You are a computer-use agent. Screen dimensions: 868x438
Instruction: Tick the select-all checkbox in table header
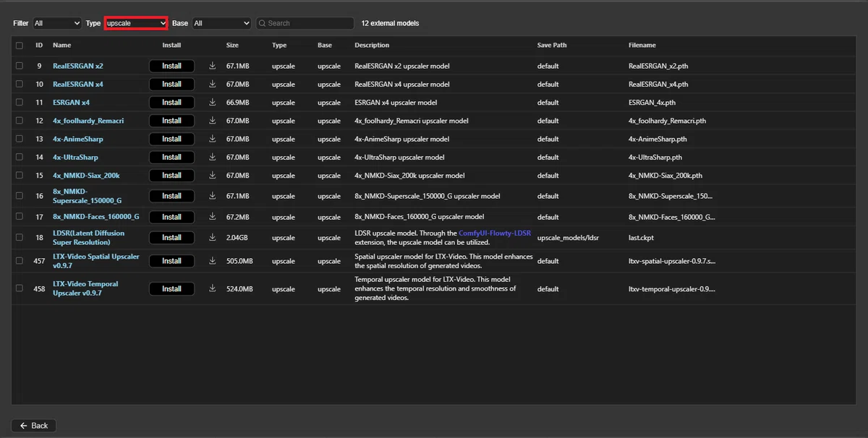pyautogui.click(x=20, y=46)
